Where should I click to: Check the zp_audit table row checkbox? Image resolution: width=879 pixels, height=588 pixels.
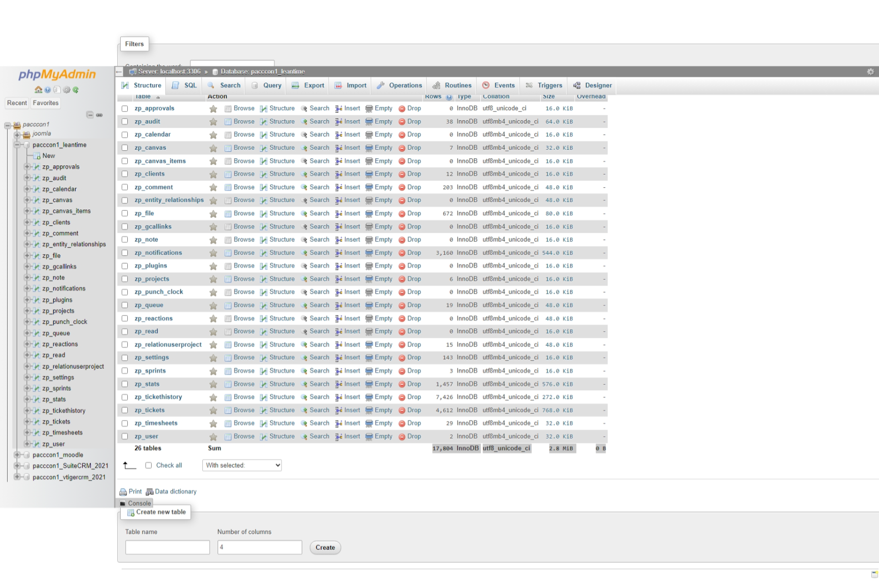pyautogui.click(x=125, y=121)
